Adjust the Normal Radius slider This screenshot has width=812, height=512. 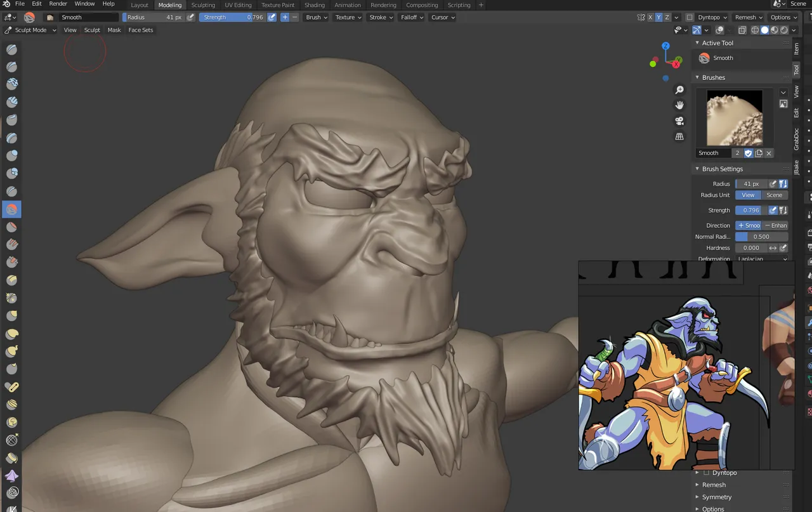(762, 237)
